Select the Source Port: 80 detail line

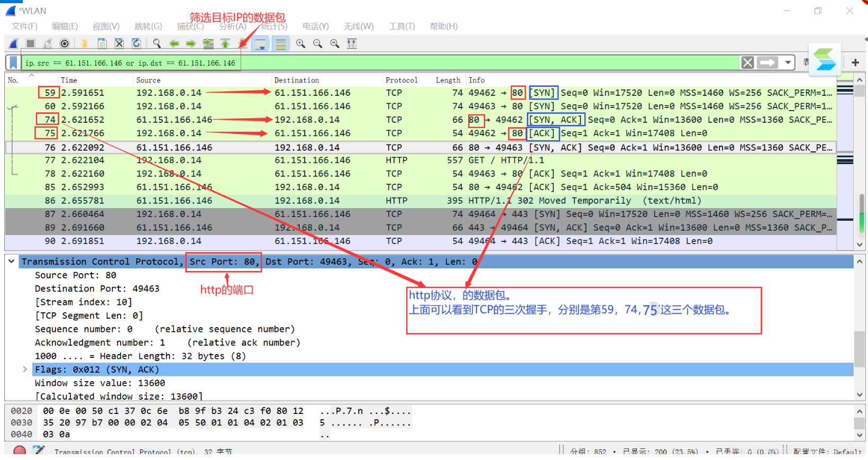pyautogui.click(x=75, y=275)
